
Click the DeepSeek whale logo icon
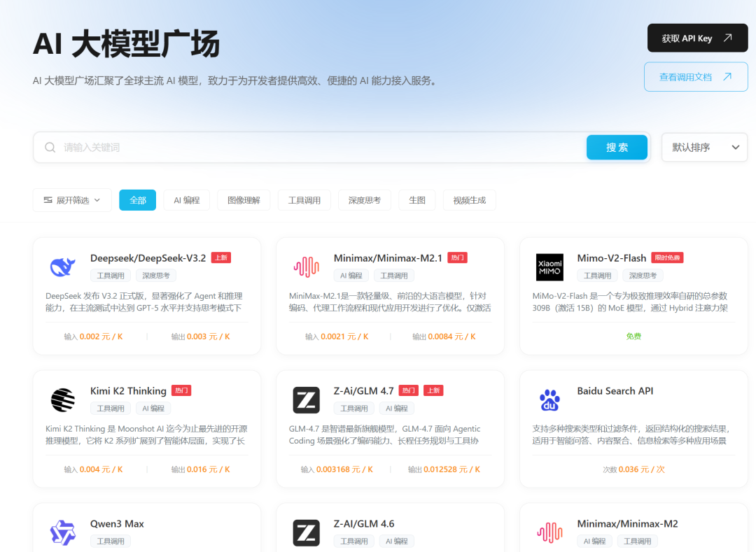click(x=63, y=267)
